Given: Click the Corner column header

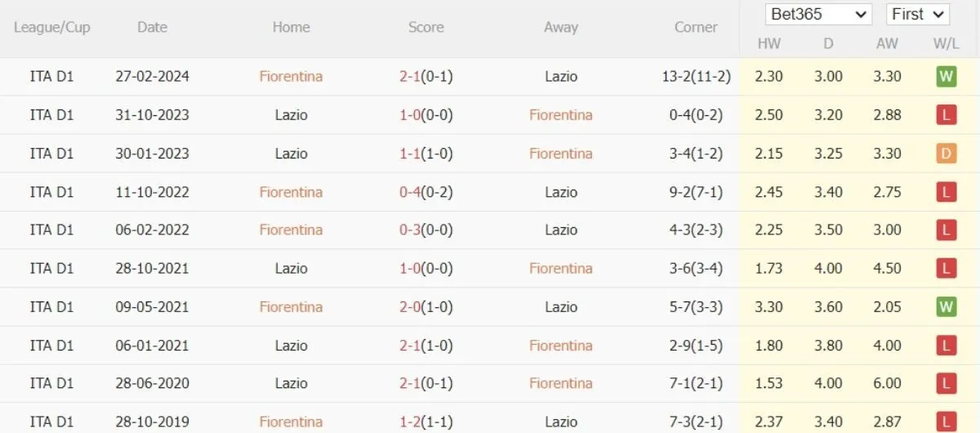Looking at the screenshot, I should click(696, 27).
